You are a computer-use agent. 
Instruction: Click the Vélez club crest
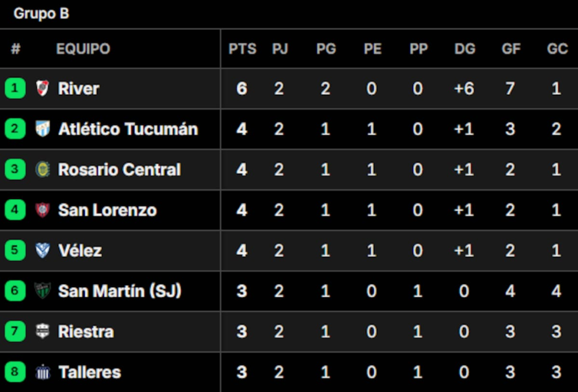pyautogui.click(x=42, y=250)
